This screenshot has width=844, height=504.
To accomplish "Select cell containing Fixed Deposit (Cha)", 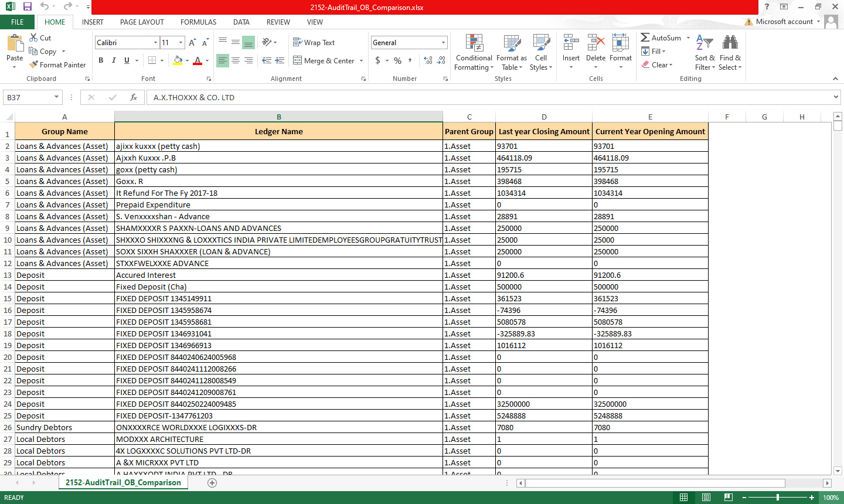I will 278,287.
